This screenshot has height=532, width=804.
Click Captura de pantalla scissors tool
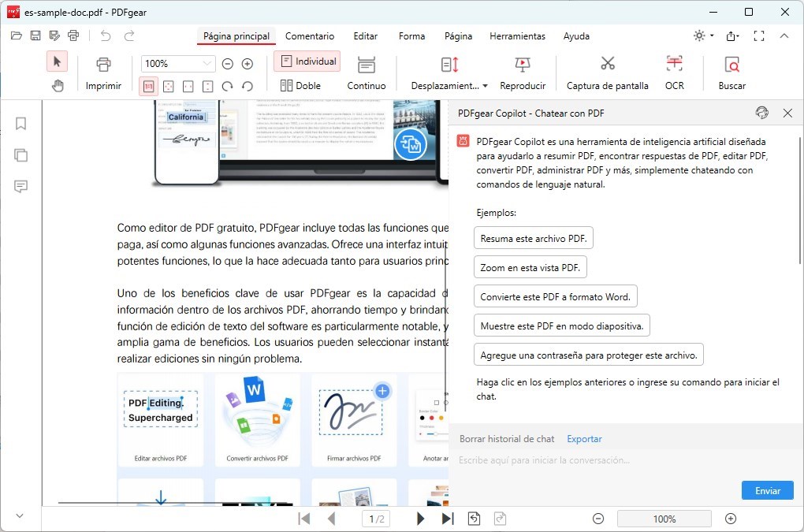607,74
